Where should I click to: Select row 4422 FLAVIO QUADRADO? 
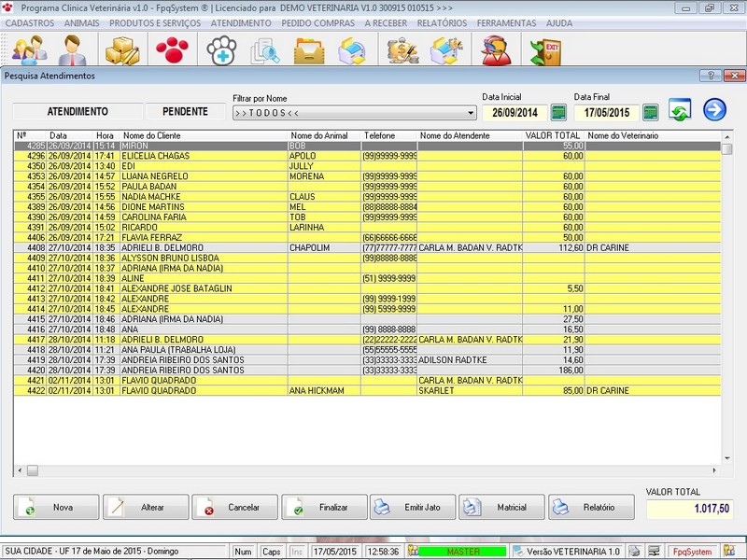tap(367, 390)
